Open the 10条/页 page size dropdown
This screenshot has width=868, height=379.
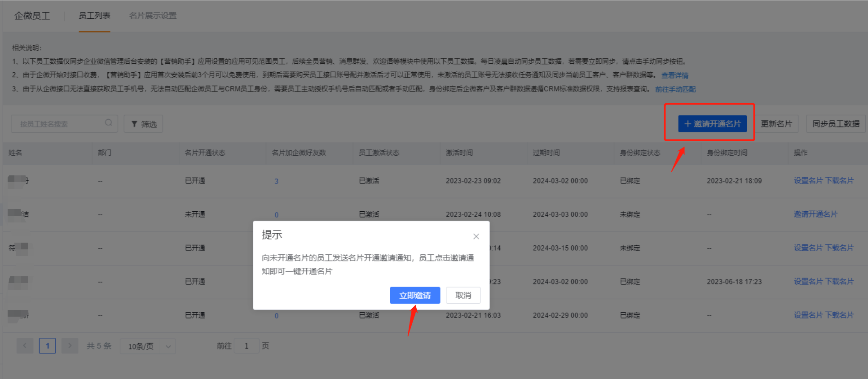148,346
